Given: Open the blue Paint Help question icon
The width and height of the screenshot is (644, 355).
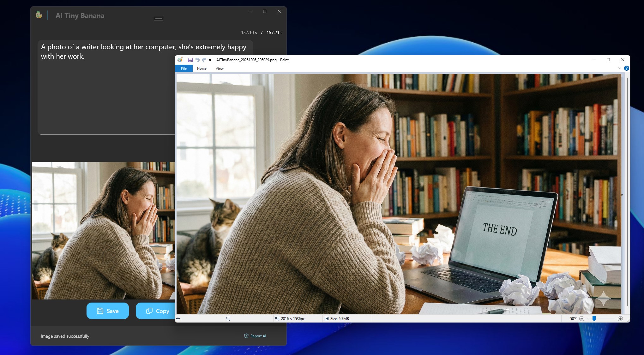Looking at the screenshot, I should 627,68.
